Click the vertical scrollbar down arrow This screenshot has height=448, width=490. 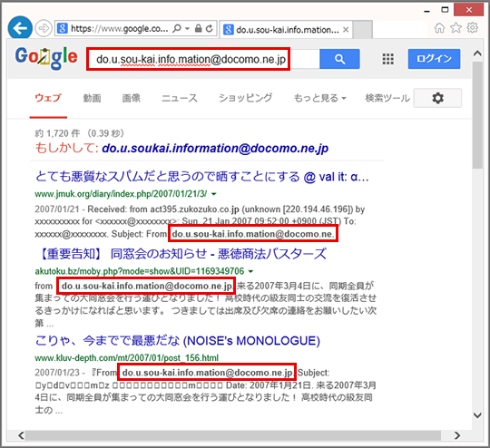477,415
